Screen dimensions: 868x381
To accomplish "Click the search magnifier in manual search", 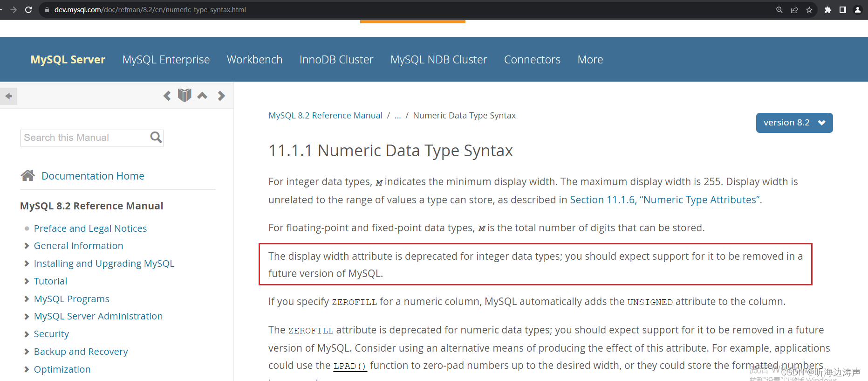I will point(155,138).
